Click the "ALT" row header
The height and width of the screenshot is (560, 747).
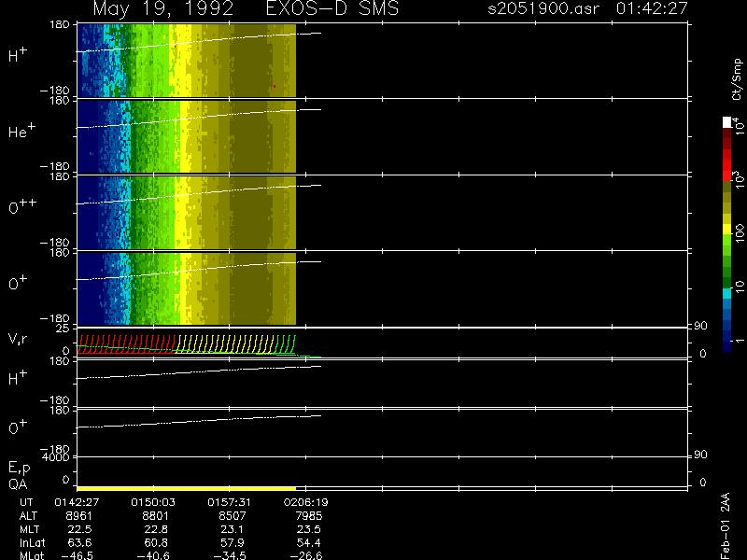coord(28,516)
